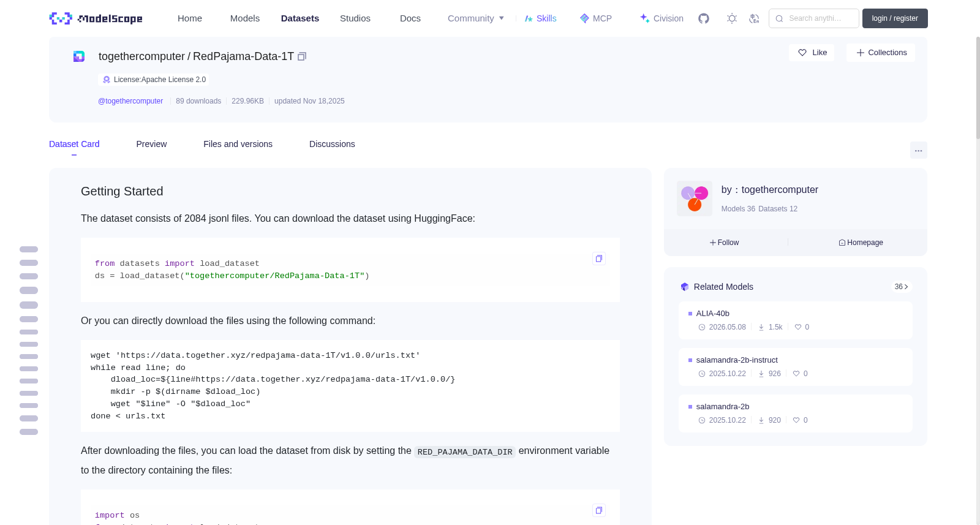The height and width of the screenshot is (525, 980).
Task: Open the Docs page
Action: tap(410, 18)
